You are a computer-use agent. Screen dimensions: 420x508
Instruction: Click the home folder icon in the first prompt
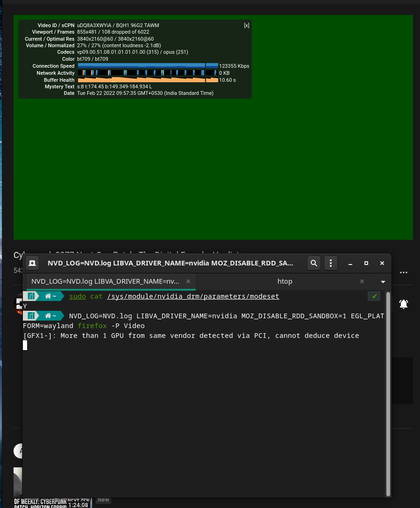pos(47,296)
